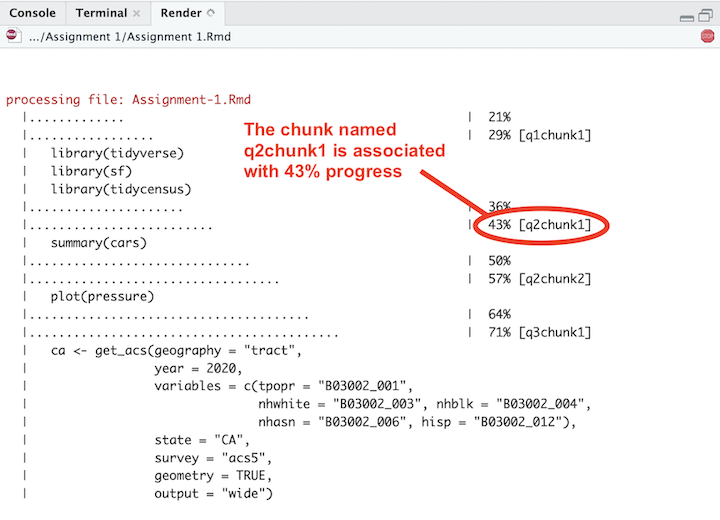The image size is (720, 520).
Task: Click the 21% progress value
Action: pyautogui.click(x=500, y=117)
